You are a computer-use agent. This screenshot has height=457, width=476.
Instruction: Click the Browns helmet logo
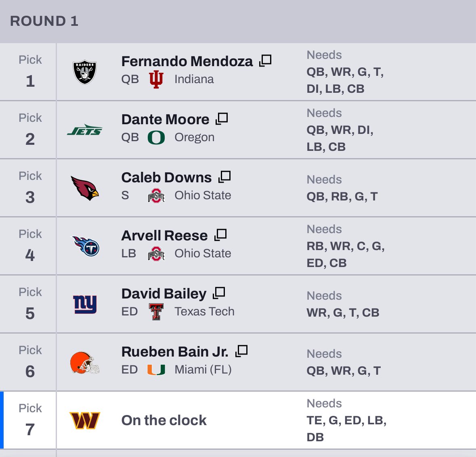[x=85, y=362]
